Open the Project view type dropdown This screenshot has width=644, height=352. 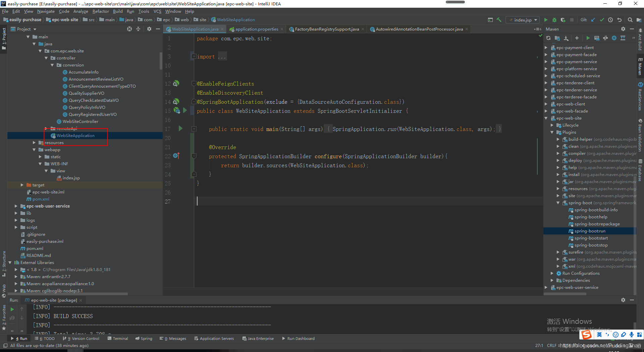tap(24, 29)
